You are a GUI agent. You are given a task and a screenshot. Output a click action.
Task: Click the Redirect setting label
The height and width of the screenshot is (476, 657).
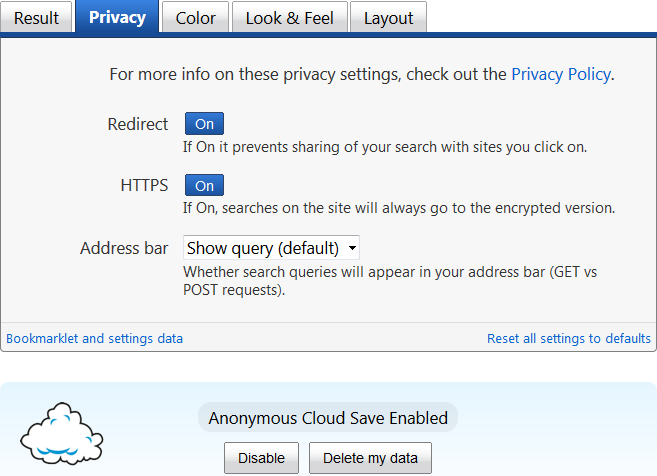[x=138, y=124]
